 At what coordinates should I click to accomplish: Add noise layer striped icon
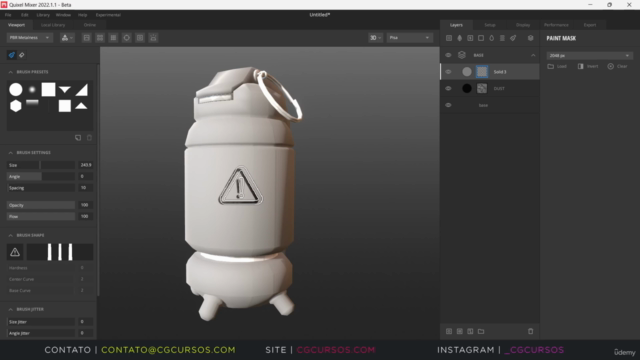click(x=502, y=38)
